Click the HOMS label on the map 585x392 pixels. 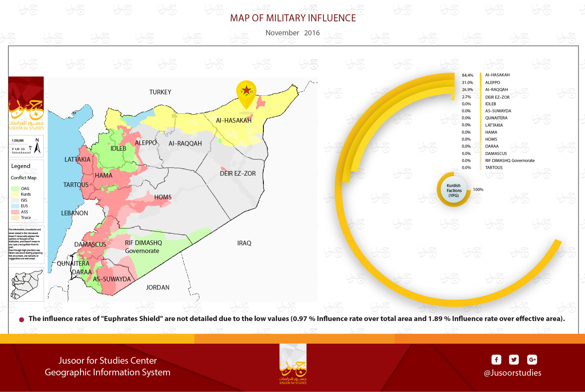tap(163, 197)
